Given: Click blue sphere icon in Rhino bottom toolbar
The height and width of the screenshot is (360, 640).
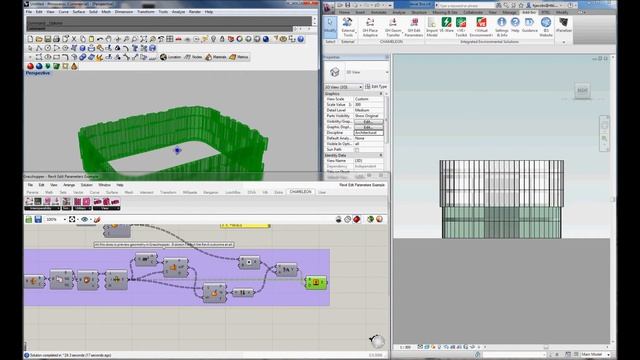Looking at the screenshot, I should click(x=39, y=66).
